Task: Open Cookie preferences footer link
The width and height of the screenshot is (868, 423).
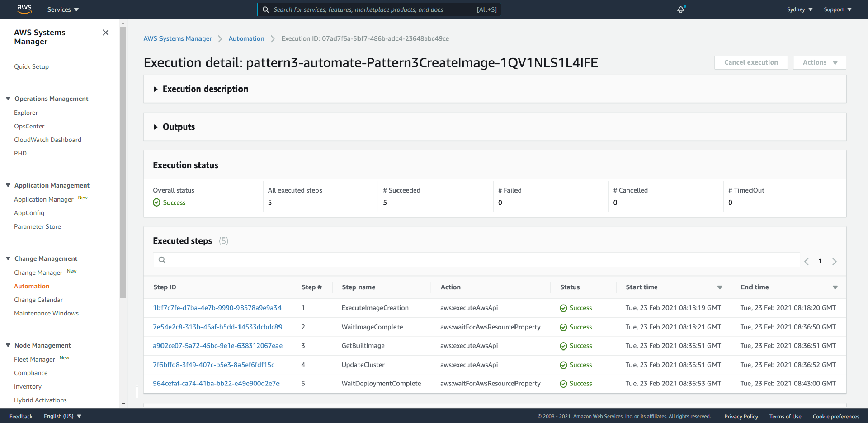Action: coord(836,416)
